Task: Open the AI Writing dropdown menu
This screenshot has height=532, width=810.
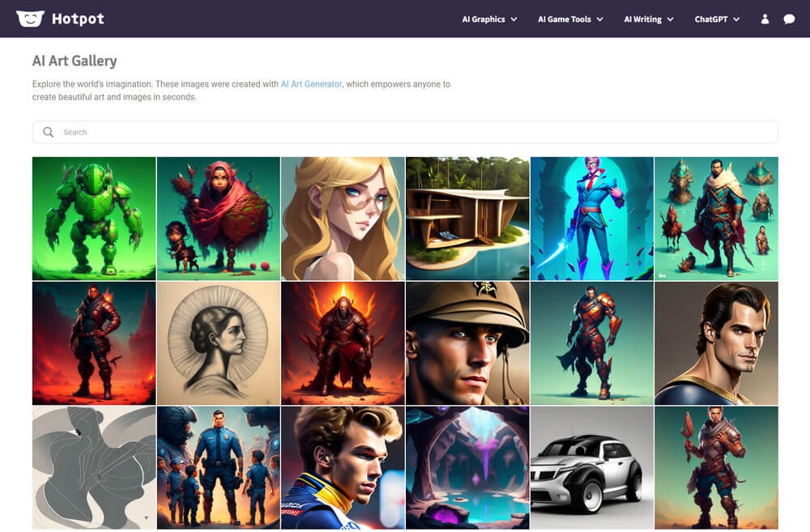Action: (x=648, y=19)
